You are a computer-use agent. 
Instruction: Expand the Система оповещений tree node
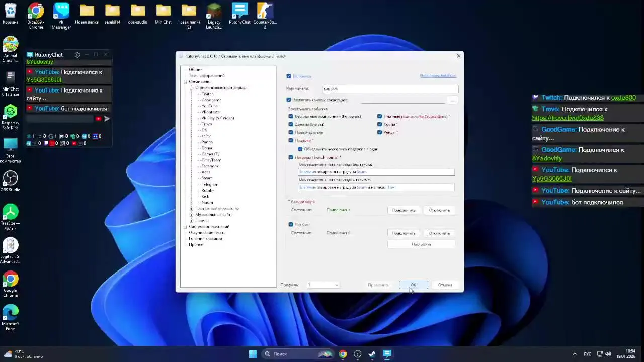185,227
